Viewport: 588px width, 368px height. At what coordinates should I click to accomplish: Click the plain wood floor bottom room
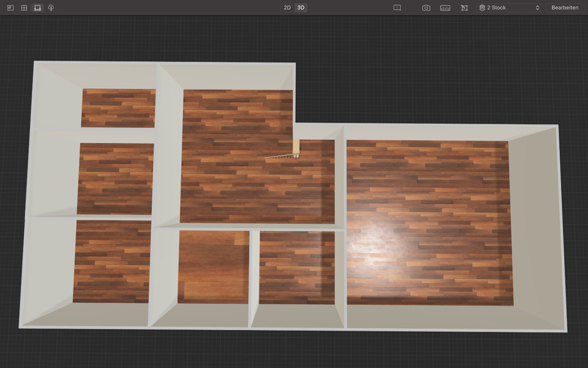213,267
